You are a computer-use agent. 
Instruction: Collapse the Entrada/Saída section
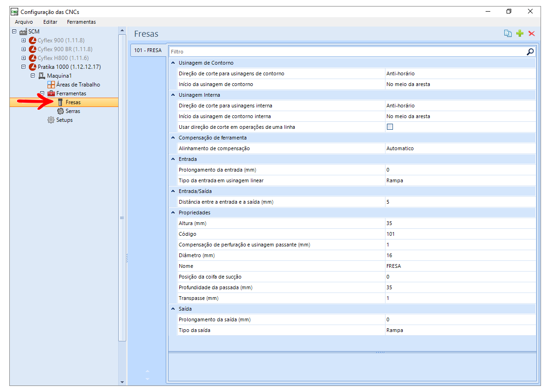tap(173, 191)
